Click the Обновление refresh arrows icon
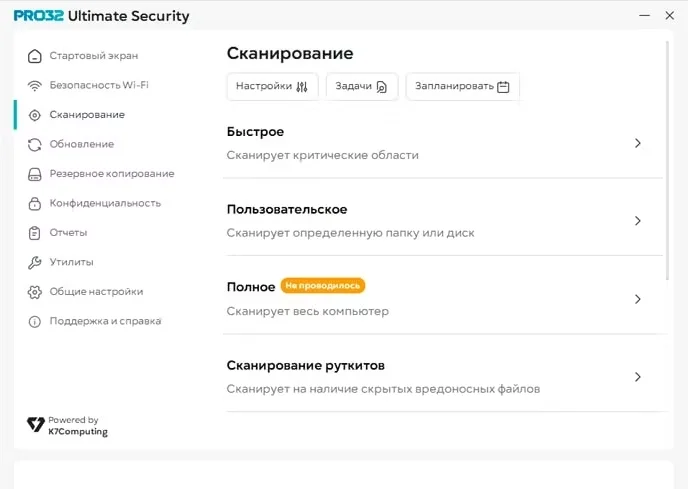Screen dimensions: 688x489 pyautogui.click(x=35, y=144)
